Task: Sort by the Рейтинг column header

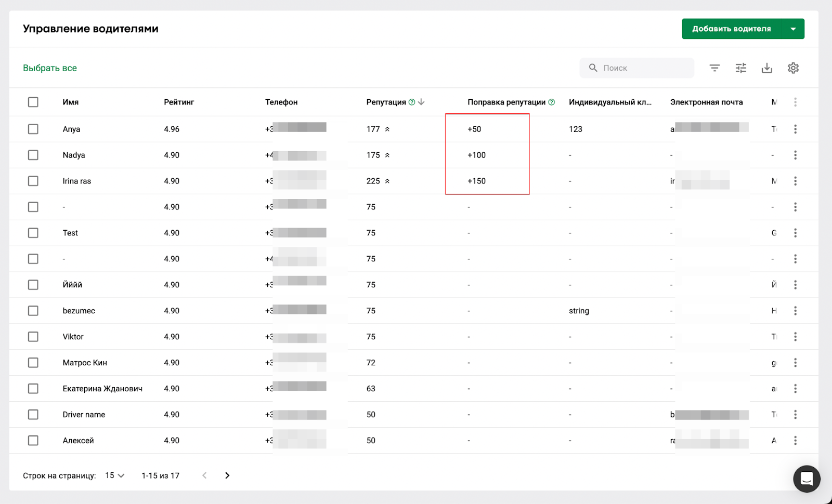Action: click(x=179, y=102)
